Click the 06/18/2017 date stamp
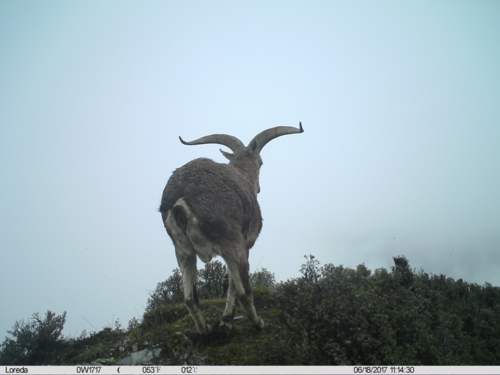 [371, 370]
